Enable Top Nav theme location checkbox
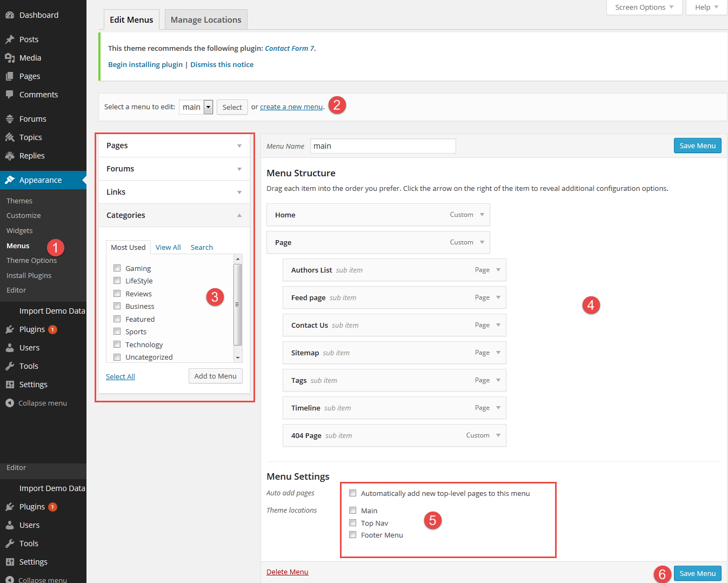Screen dimensions: 728x583 click(x=352, y=523)
